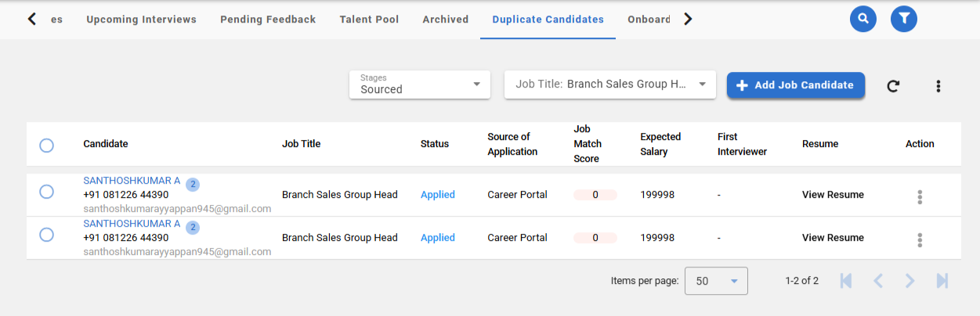
Task: Switch to the Upcoming Interviews tab
Action: tap(141, 20)
